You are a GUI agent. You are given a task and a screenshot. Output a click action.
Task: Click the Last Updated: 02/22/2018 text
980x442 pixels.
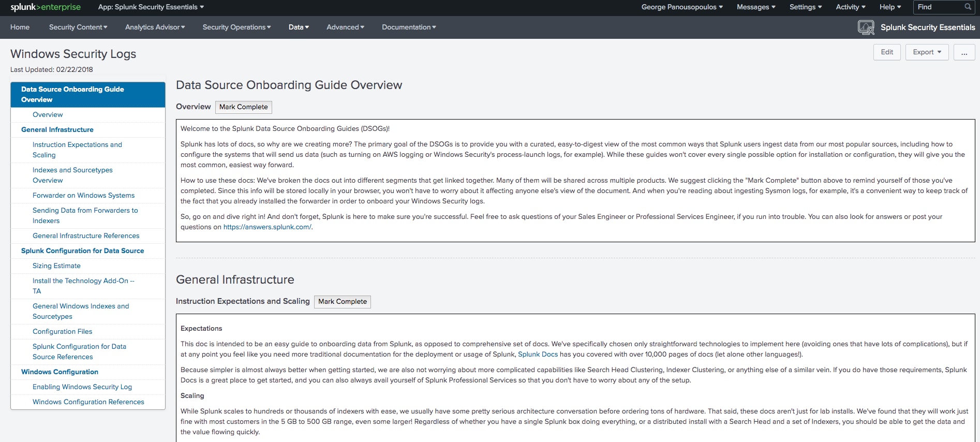tap(52, 70)
